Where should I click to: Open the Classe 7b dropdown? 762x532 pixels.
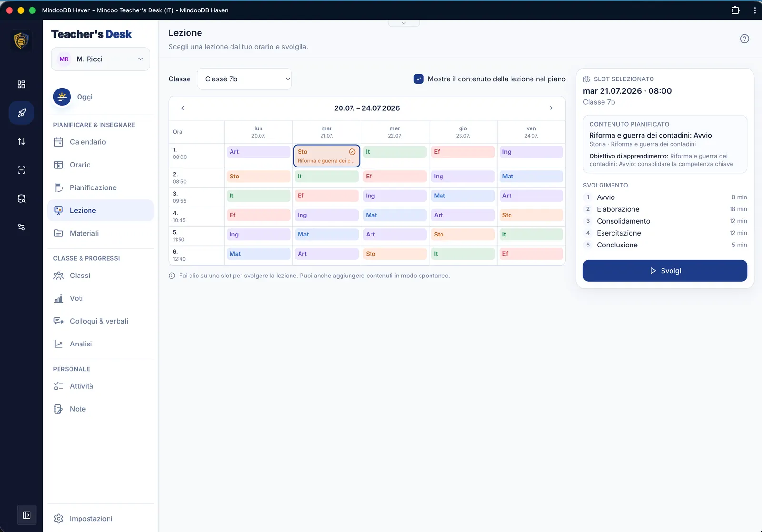[x=244, y=79]
